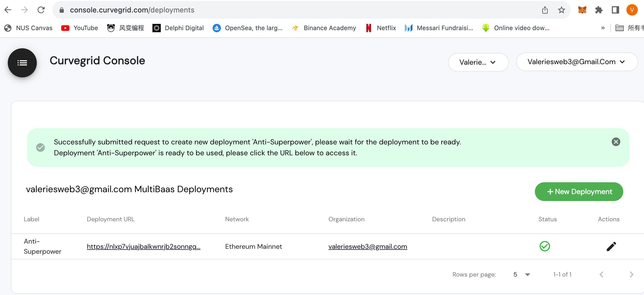Screen dimensions: 644x295
Task: Go to next table page
Action: tap(632, 274)
